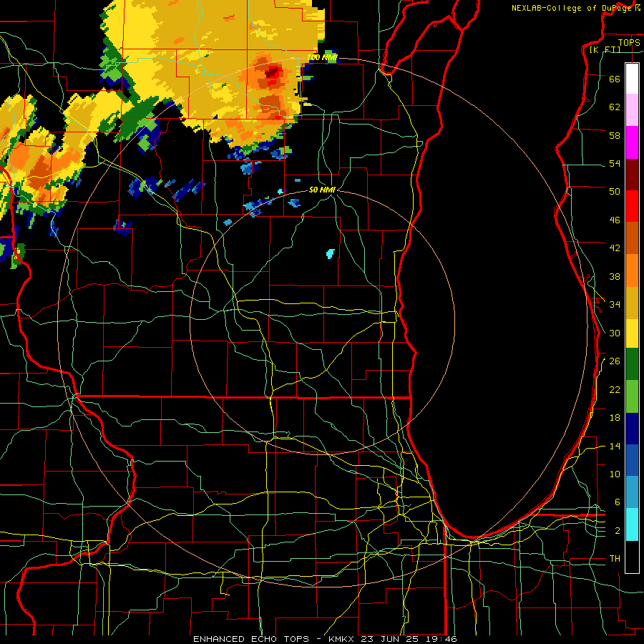Pick the magenta legend color band

tap(632, 142)
